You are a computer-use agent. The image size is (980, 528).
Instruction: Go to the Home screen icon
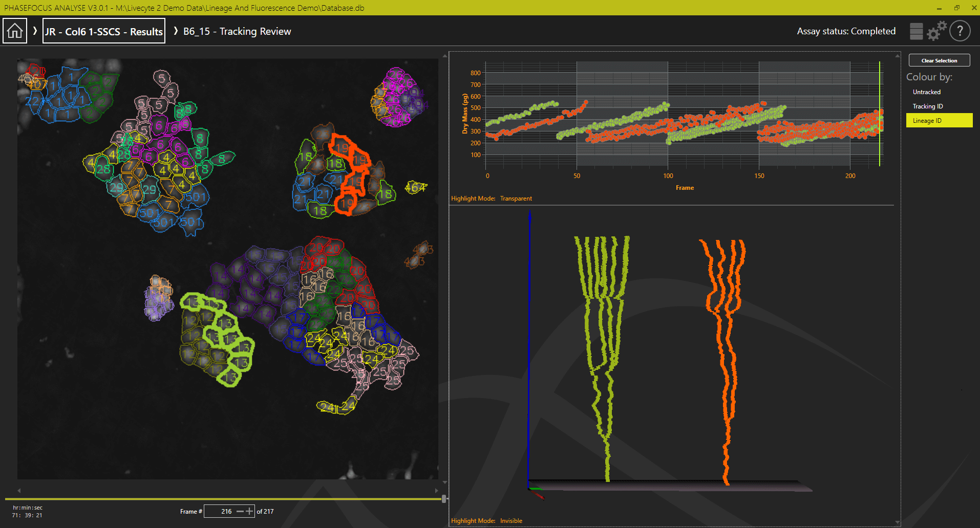click(15, 31)
